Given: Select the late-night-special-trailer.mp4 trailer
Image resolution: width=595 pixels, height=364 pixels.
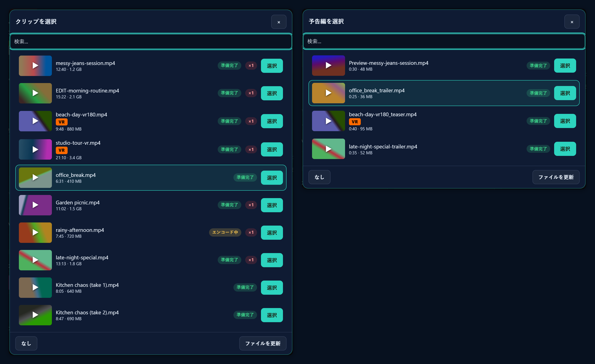Looking at the screenshot, I should tap(565, 149).
